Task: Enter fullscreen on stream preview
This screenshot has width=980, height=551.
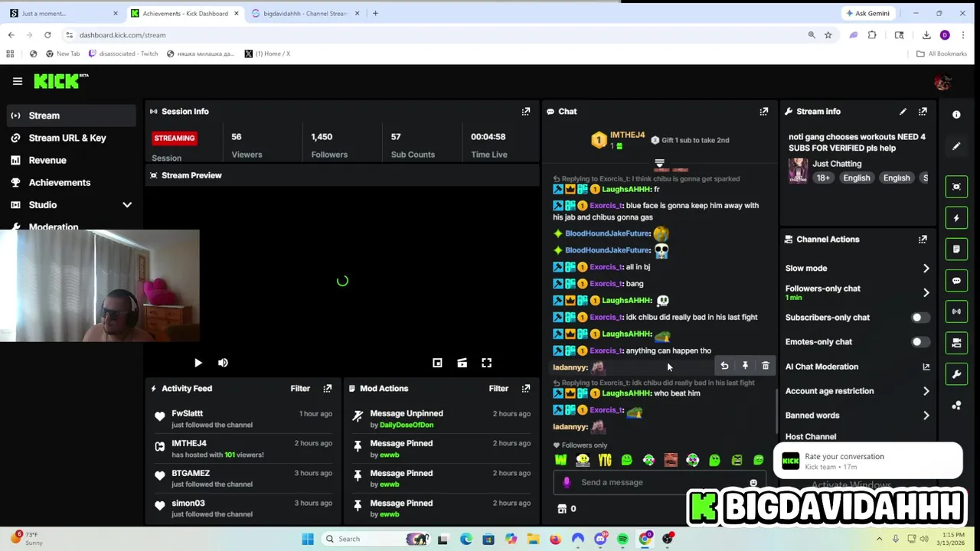Action: tap(486, 364)
